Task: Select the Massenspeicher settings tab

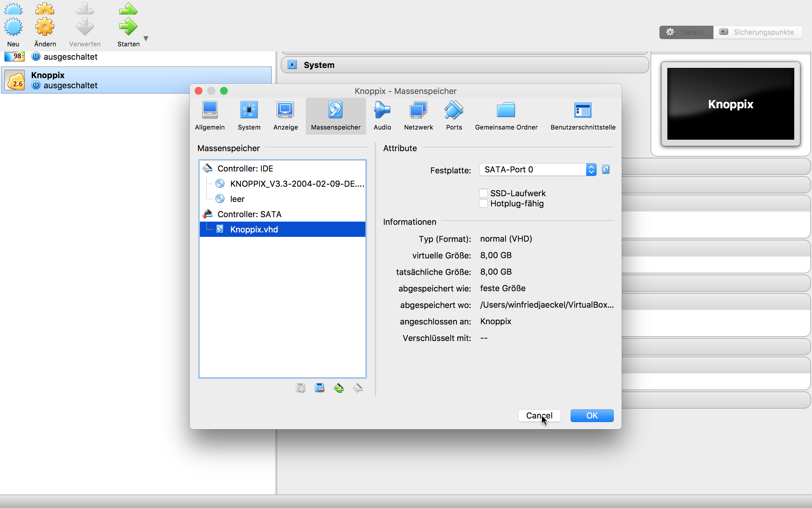Action: 336,116
